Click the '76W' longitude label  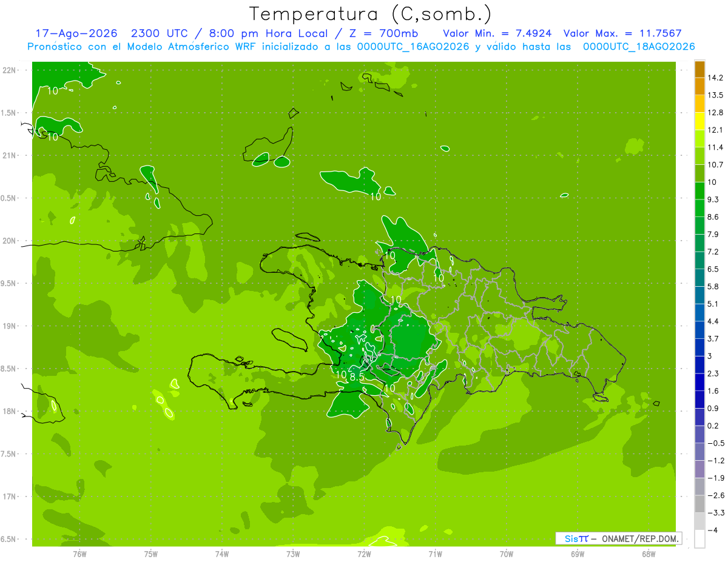click(x=79, y=554)
